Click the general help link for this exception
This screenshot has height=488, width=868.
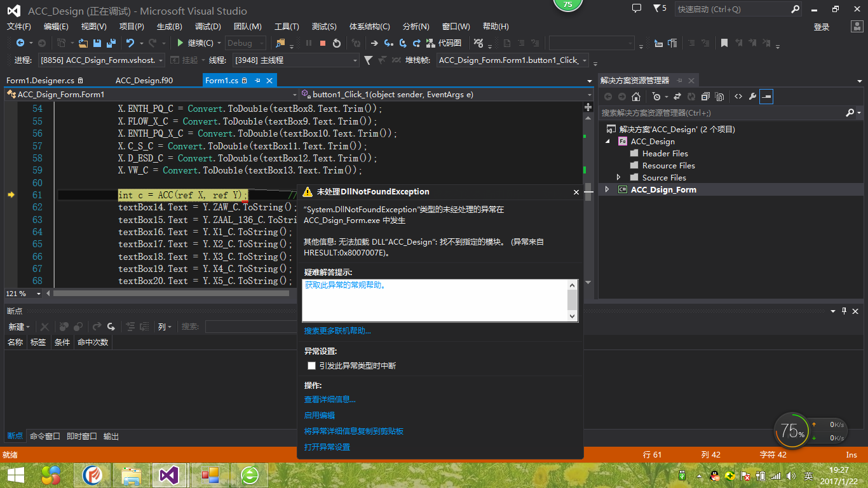(x=345, y=285)
